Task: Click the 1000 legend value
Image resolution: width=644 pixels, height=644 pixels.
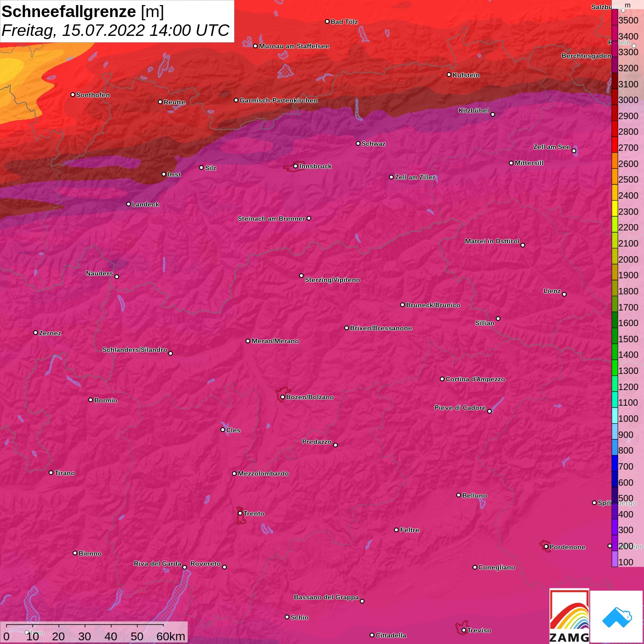Action: pyautogui.click(x=628, y=419)
